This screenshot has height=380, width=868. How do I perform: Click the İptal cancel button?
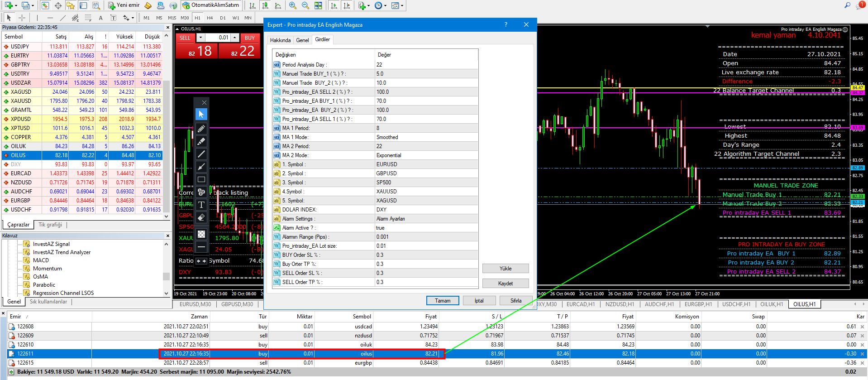tap(479, 301)
